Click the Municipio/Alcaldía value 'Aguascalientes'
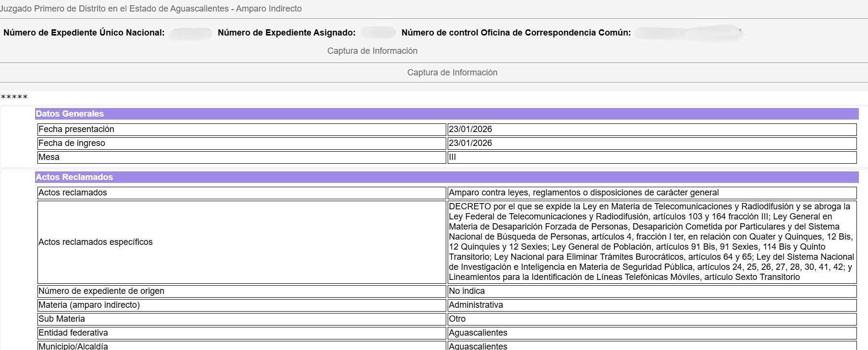Image resolution: width=868 pixels, height=350 pixels. pos(652,346)
